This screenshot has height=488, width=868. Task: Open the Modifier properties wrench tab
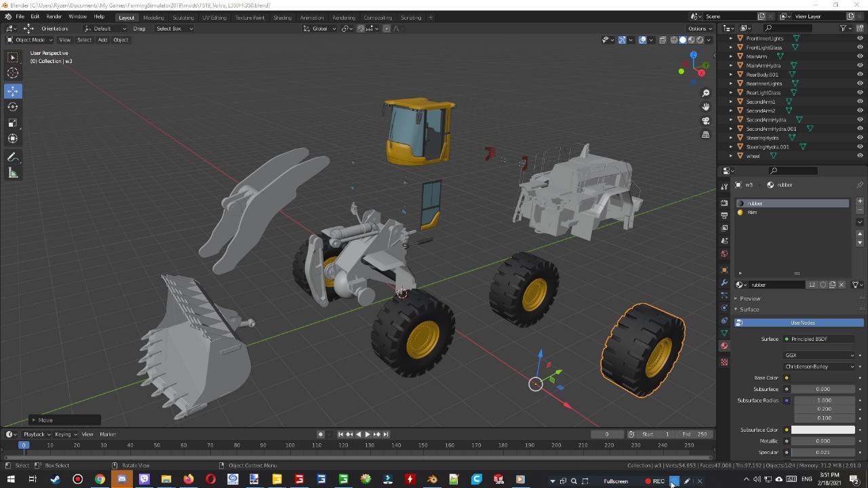click(724, 283)
